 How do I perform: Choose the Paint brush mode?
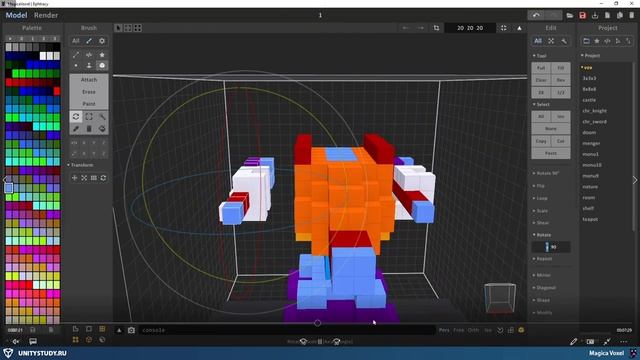[89, 104]
